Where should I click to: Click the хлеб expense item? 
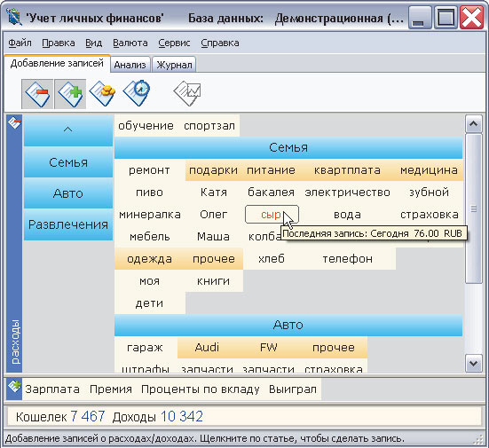271,259
